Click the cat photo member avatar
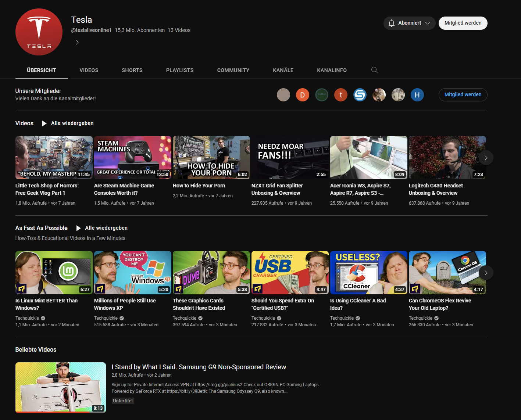521x420 pixels. (379, 95)
